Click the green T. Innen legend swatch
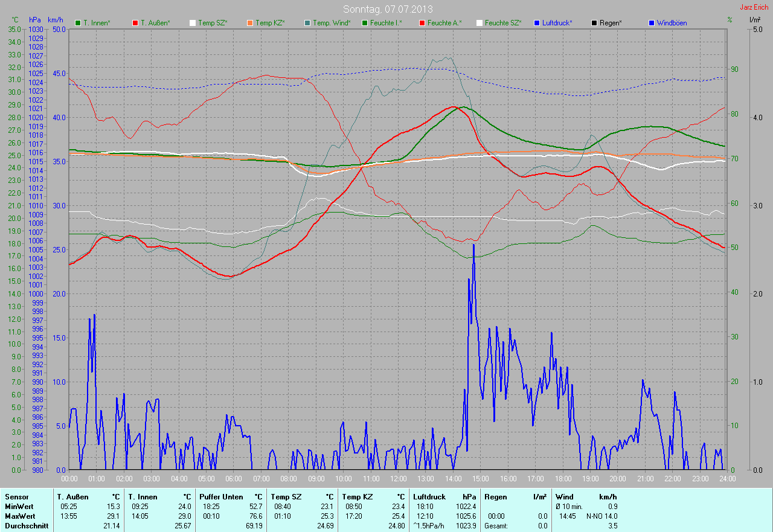The image size is (773, 532). coord(78,23)
